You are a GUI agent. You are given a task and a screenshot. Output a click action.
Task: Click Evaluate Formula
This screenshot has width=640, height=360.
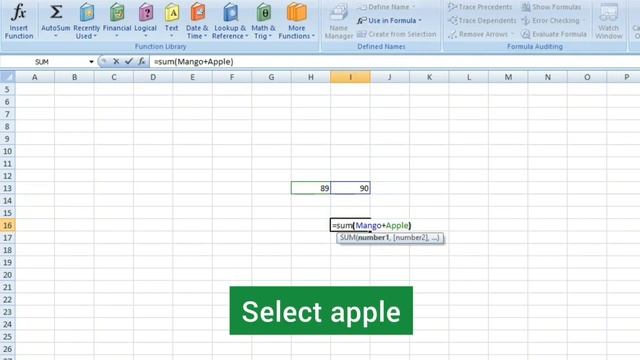(x=554, y=34)
